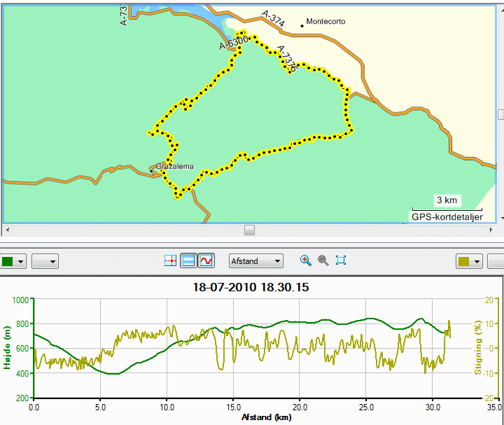Click the zoom in magnifier icon
The image size is (504, 425).
coord(306,260)
